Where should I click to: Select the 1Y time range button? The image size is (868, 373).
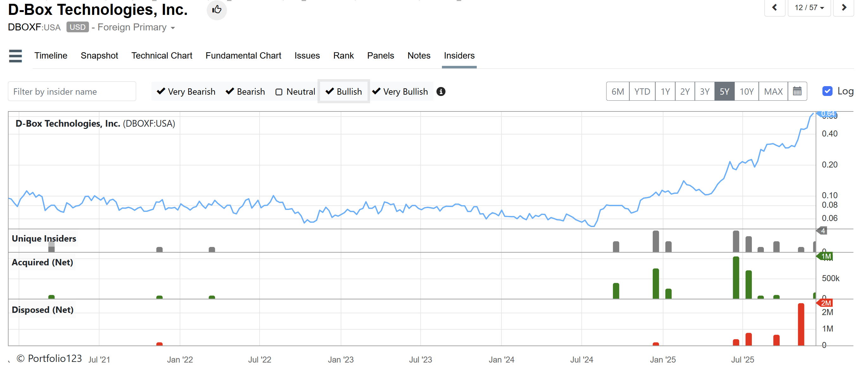point(665,91)
